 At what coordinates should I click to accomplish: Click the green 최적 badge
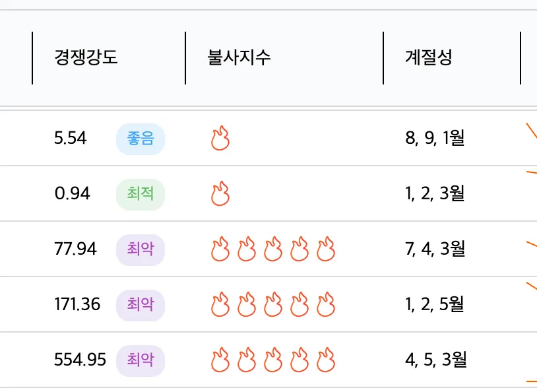click(141, 194)
